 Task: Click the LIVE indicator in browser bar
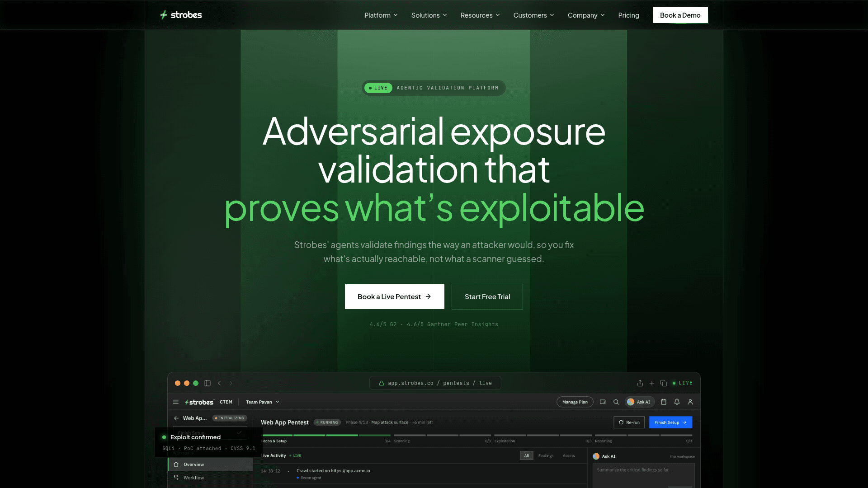pos(683,383)
